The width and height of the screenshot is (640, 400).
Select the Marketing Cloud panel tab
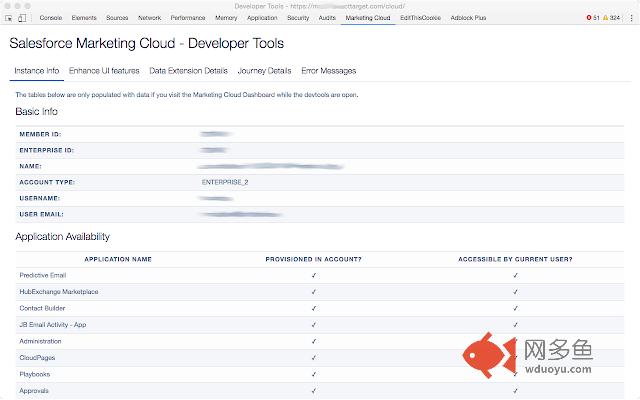click(x=368, y=18)
